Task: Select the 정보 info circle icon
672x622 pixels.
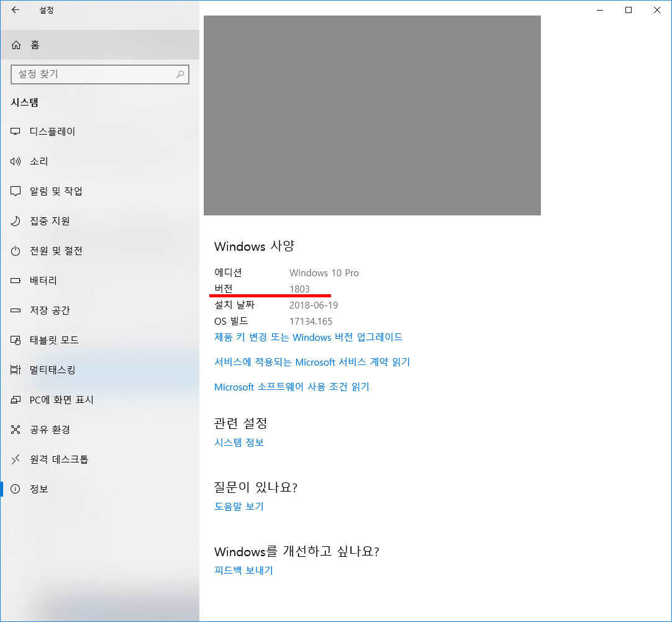Action: click(16, 489)
